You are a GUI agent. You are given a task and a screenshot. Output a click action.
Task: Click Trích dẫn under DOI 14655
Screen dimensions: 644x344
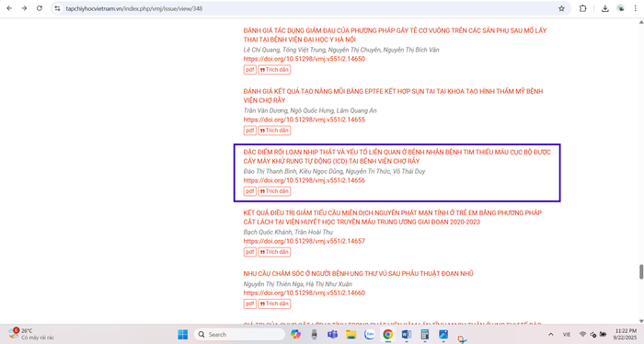tap(274, 131)
